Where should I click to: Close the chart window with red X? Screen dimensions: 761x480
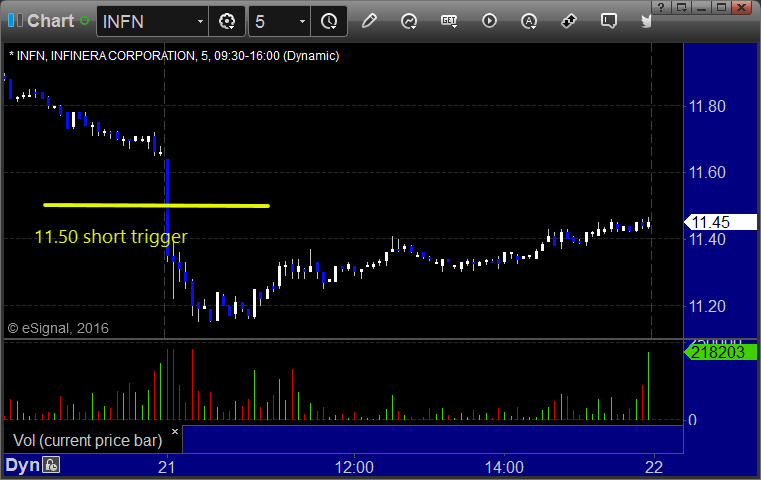(742, 7)
